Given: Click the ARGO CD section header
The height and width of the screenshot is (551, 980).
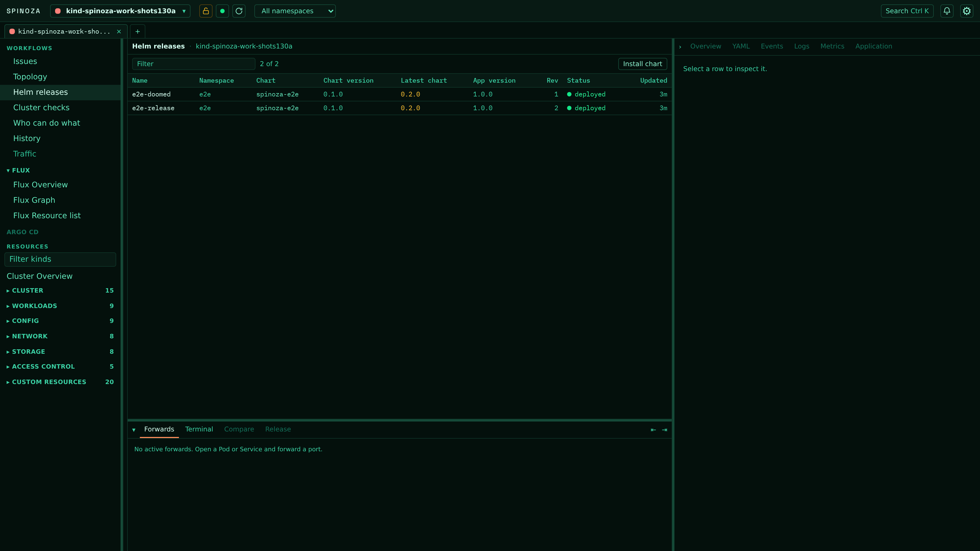Looking at the screenshot, I should click(x=23, y=232).
